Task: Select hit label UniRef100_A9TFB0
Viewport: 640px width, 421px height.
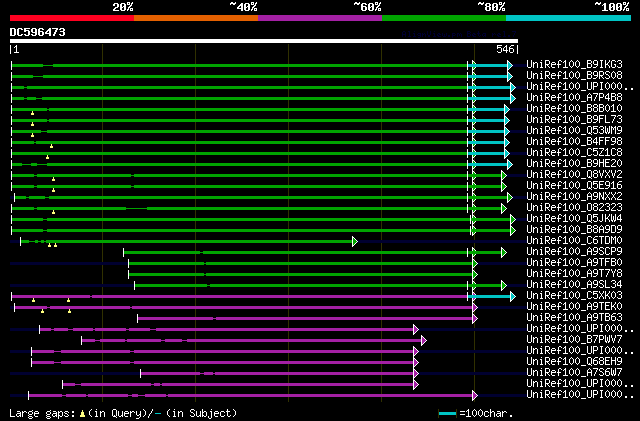Action: (574, 263)
